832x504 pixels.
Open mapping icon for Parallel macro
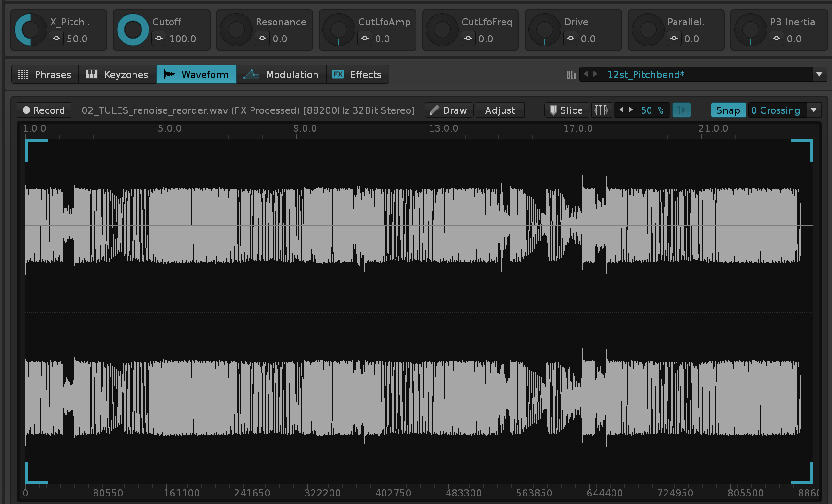674,39
